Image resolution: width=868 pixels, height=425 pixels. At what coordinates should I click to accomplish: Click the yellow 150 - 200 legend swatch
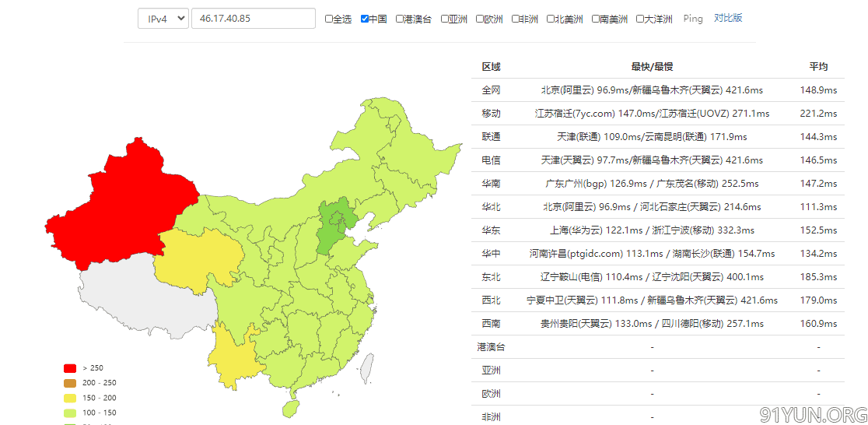70,398
